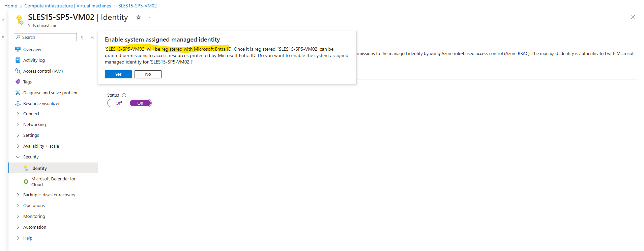The width and height of the screenshot is (644, 251).
Task: Click the Activity log icon
Action: point(18,60)
